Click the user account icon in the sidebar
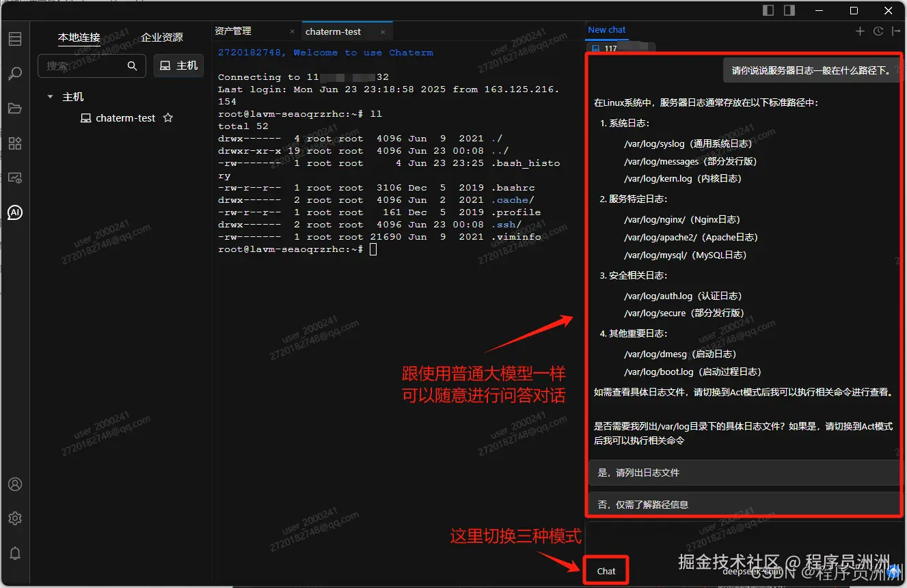The height and width of the screenshot is (588, 907). click(15, 484)
